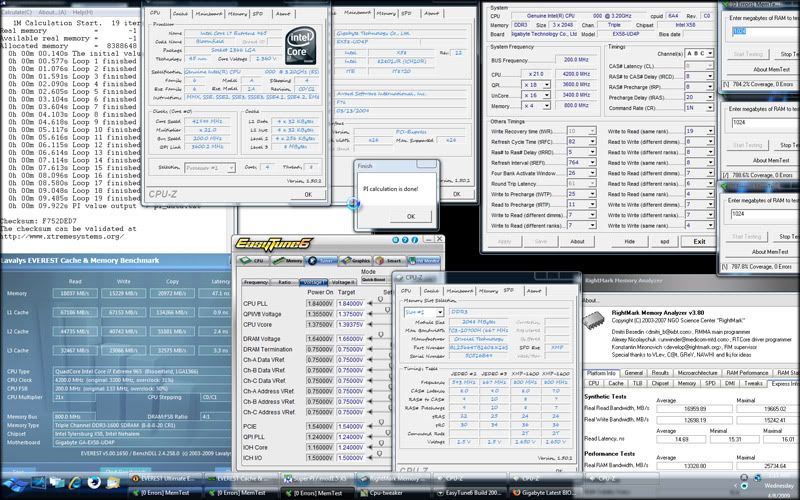Viewport: 800px width, 500px height.
Task: Click OK in the PI calculation Finish dialog
Action: pyautogui.click(x=411, y=216)
